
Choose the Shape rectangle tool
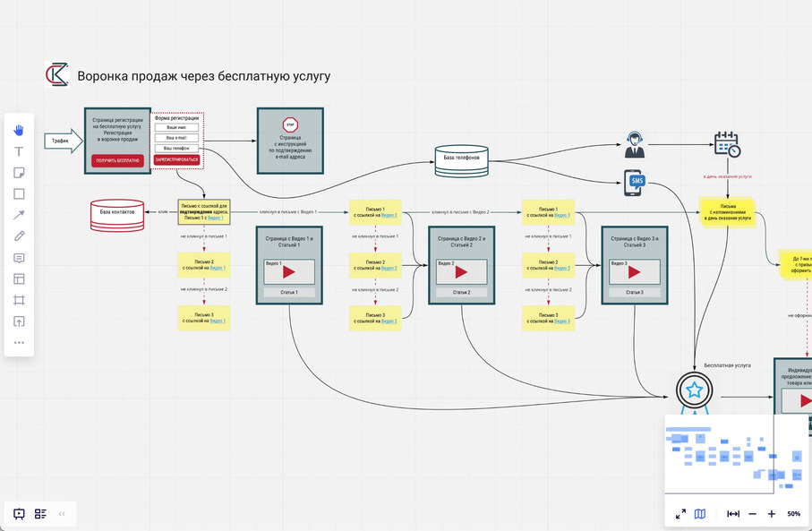coord(19,193)
